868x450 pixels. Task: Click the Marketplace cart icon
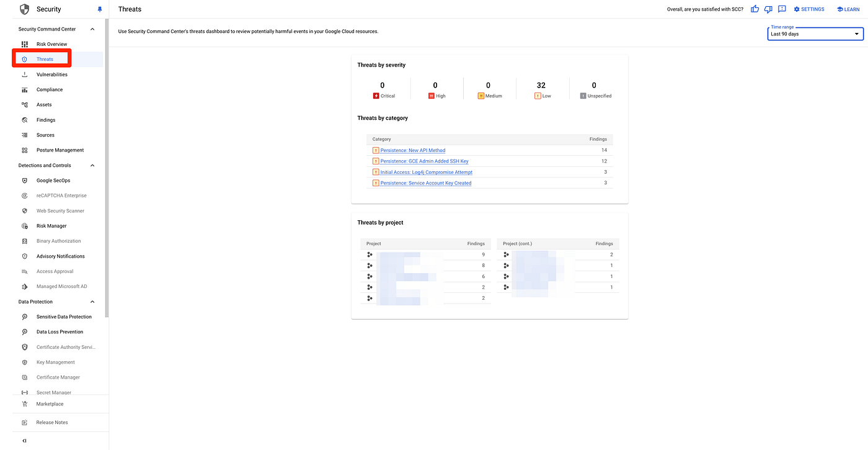[25, 404]
